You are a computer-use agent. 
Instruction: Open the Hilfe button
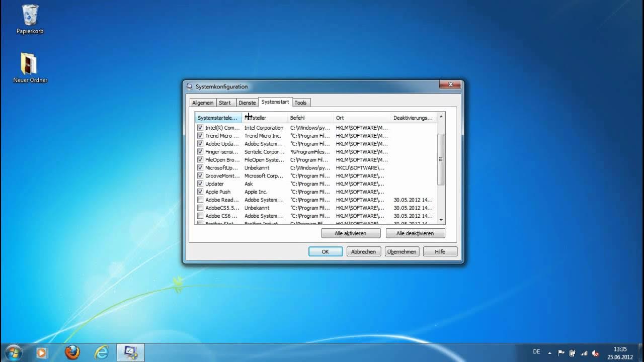click(x=440, y=251)
